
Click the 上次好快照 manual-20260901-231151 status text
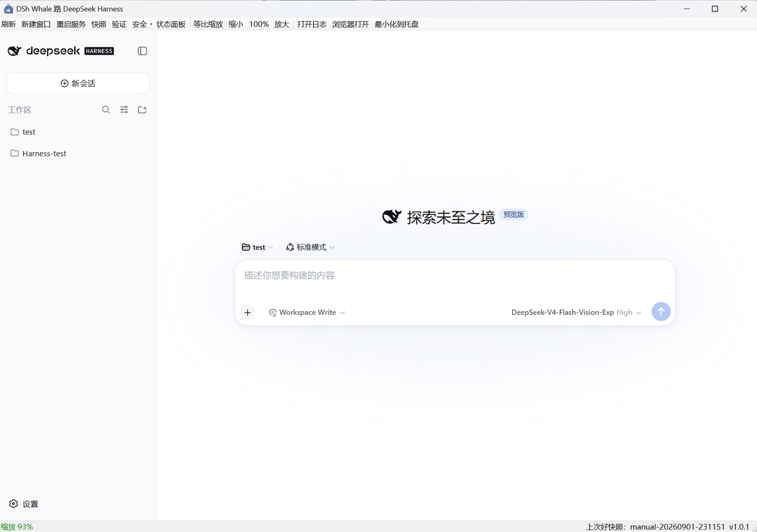click(656, 527)
